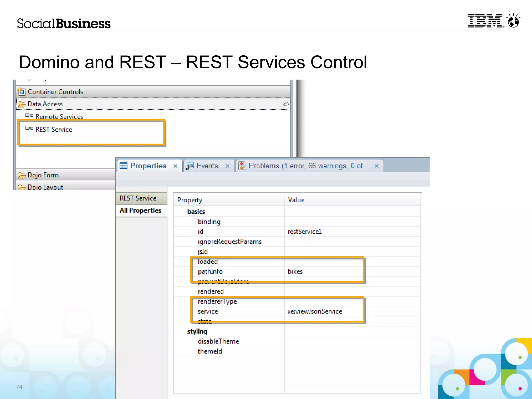
Task: Select the themeId property row
Action: tap(297, 351)
